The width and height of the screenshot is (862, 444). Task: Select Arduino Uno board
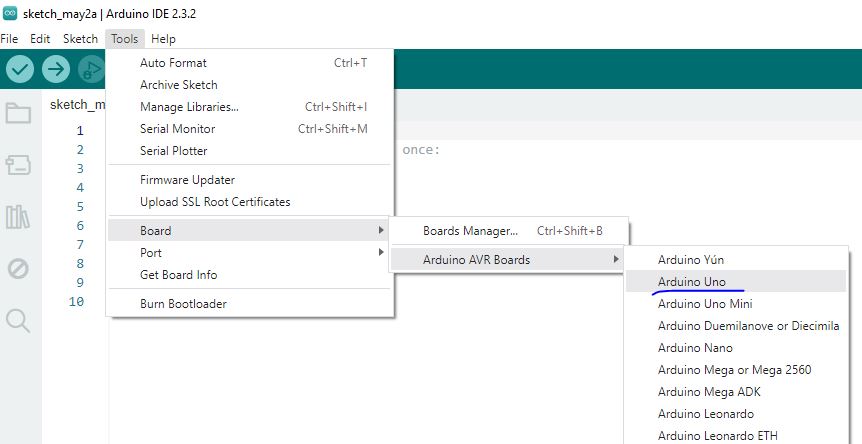[x=737, y=282]
